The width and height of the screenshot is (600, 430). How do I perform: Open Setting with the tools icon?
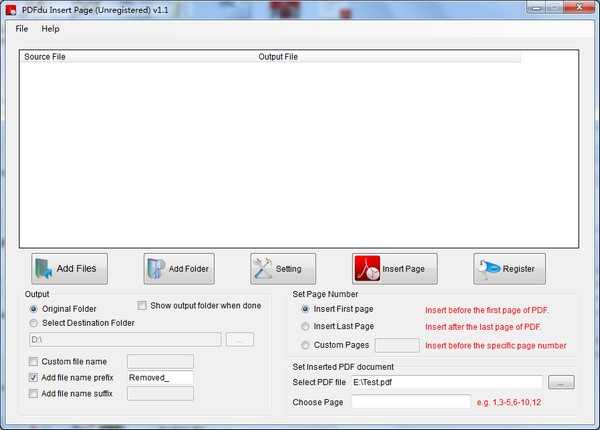pos(283,268)
